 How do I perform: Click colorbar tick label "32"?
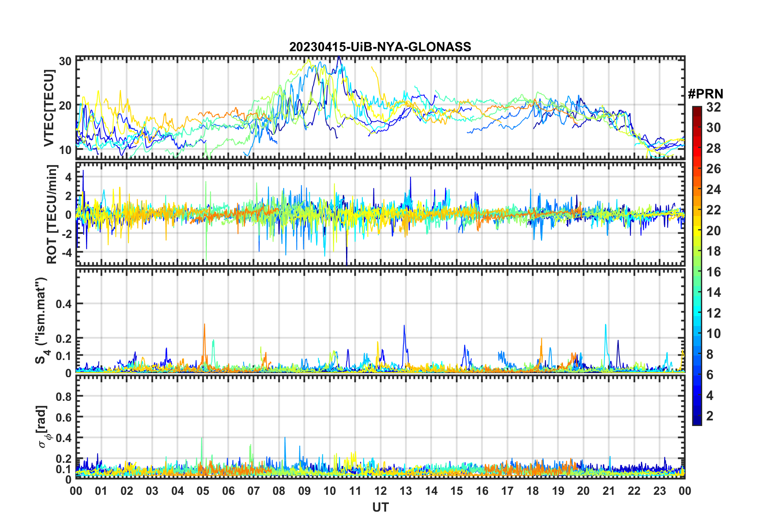click(713, 107)
